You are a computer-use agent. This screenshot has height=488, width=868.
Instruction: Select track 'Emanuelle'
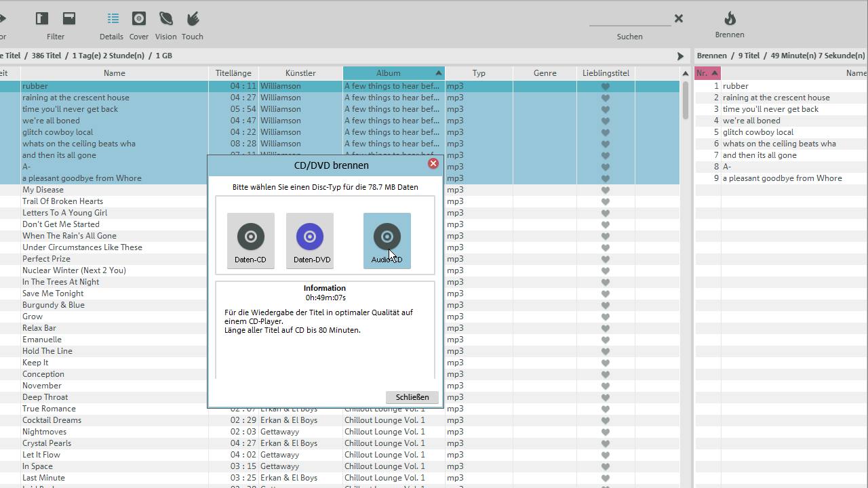tap(42, 340)
